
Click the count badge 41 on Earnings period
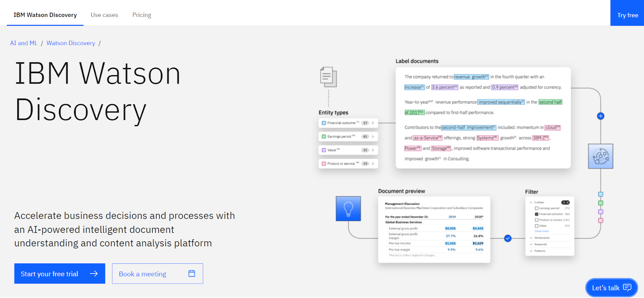(365, 137)
